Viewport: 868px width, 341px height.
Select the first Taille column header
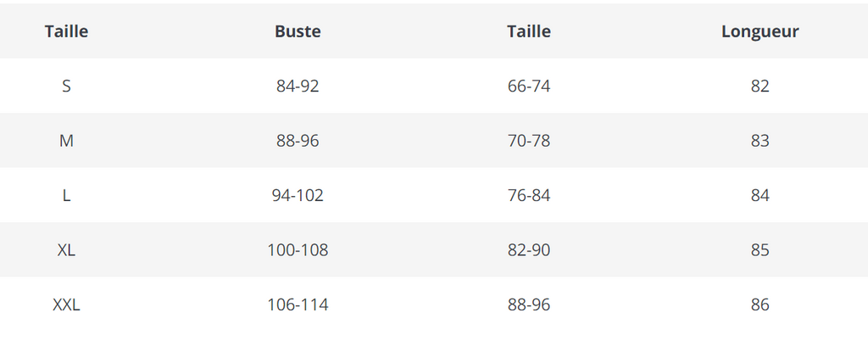coord(66,31)
